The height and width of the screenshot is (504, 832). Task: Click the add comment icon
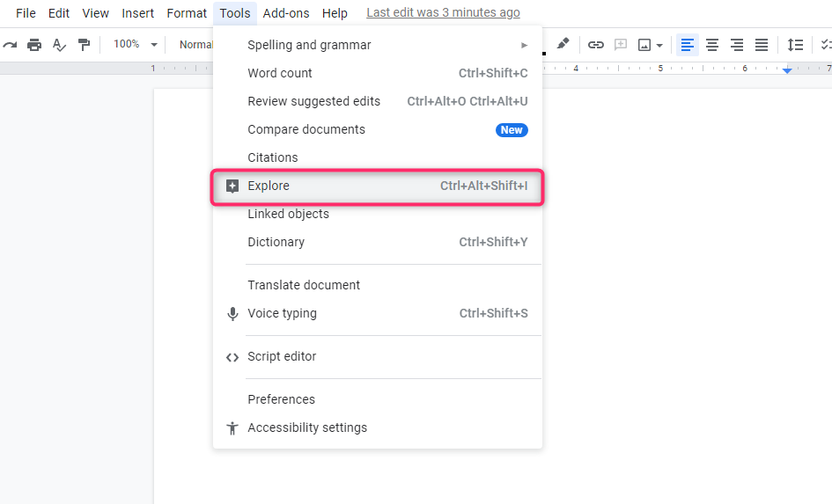tap(621, 45)
